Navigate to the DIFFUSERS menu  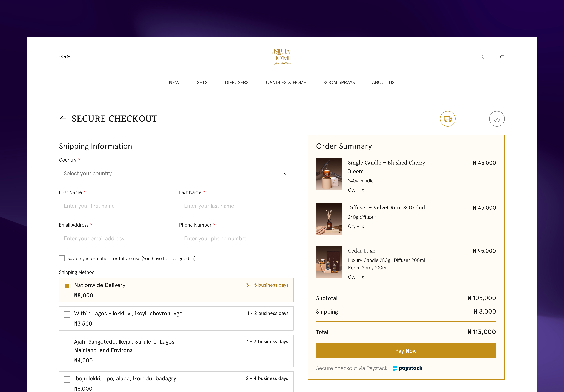(237, 83)
